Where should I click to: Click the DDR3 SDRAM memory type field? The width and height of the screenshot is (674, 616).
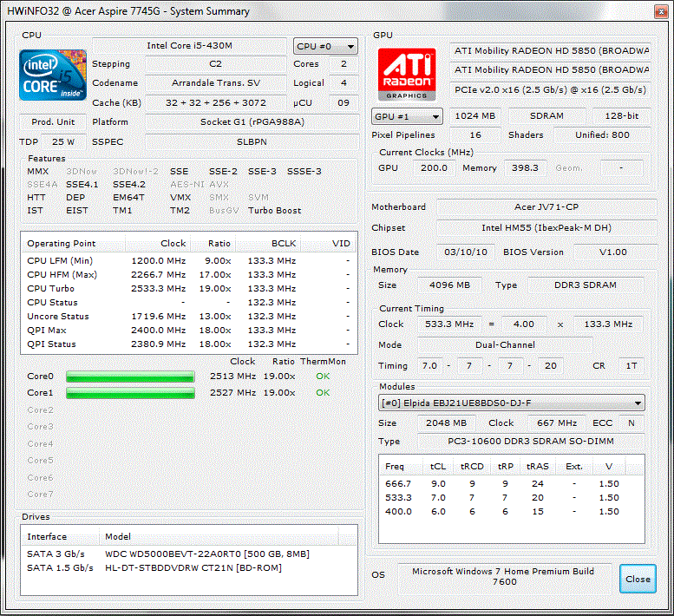click(x=586, y=285)
